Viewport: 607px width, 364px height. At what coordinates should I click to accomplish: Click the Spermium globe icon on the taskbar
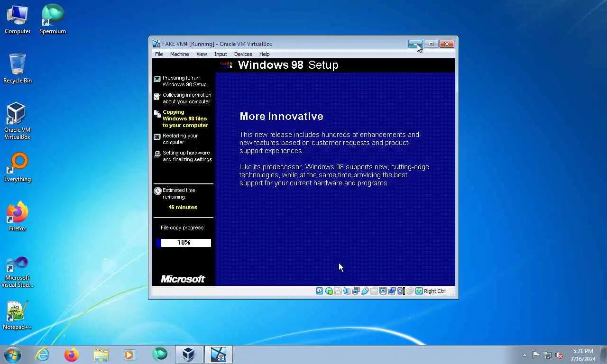click(160, 355)
